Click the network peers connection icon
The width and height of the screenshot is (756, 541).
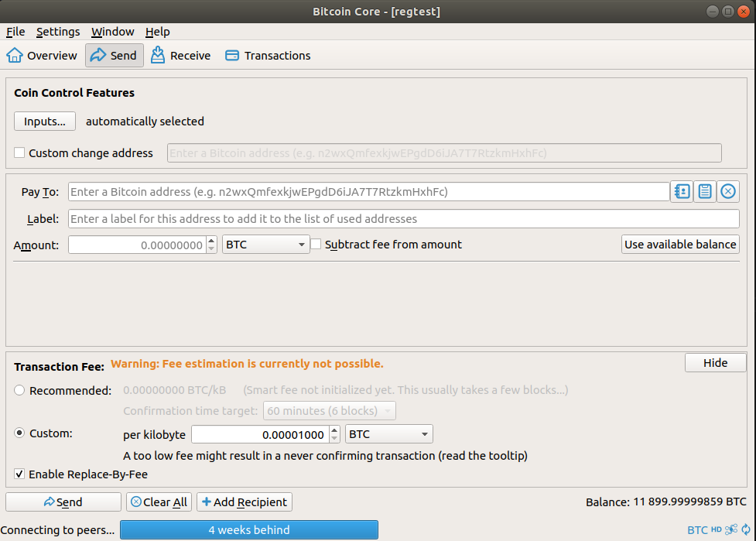point(731,529)
